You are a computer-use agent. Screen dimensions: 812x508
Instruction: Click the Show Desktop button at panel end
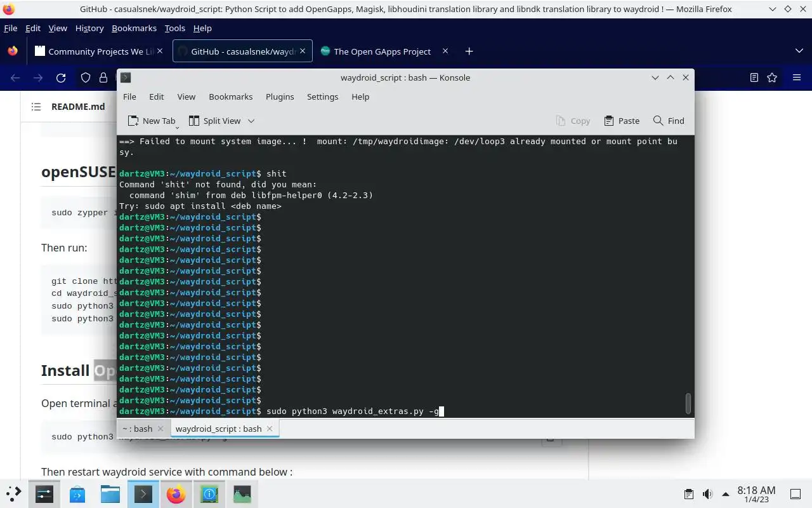(796, 494)
